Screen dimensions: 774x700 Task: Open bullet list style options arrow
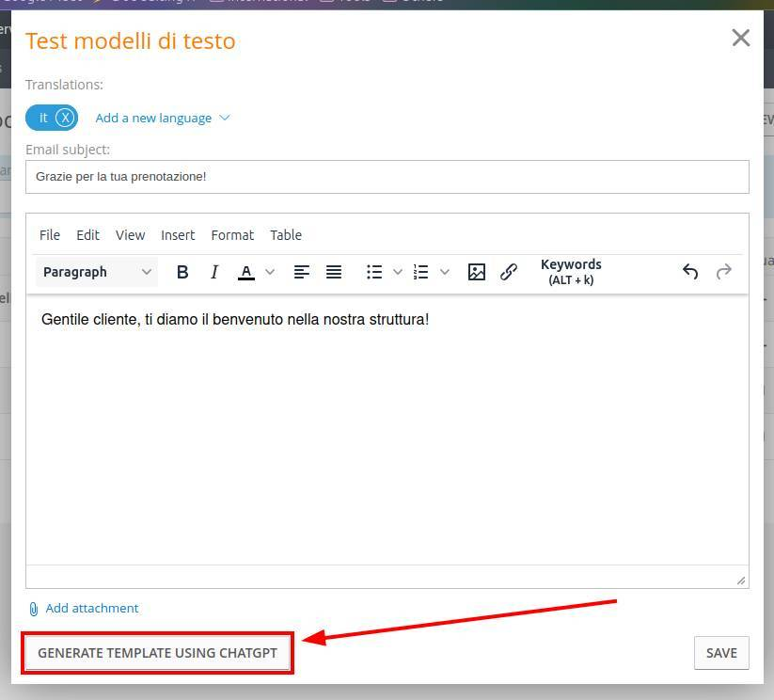[398, 272]
